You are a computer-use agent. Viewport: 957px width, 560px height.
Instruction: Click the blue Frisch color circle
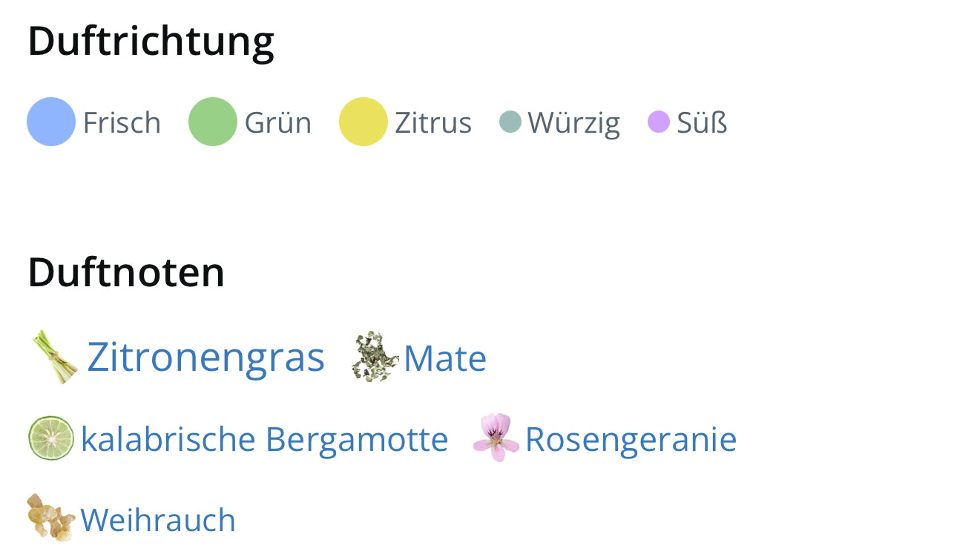click(51, 122)
